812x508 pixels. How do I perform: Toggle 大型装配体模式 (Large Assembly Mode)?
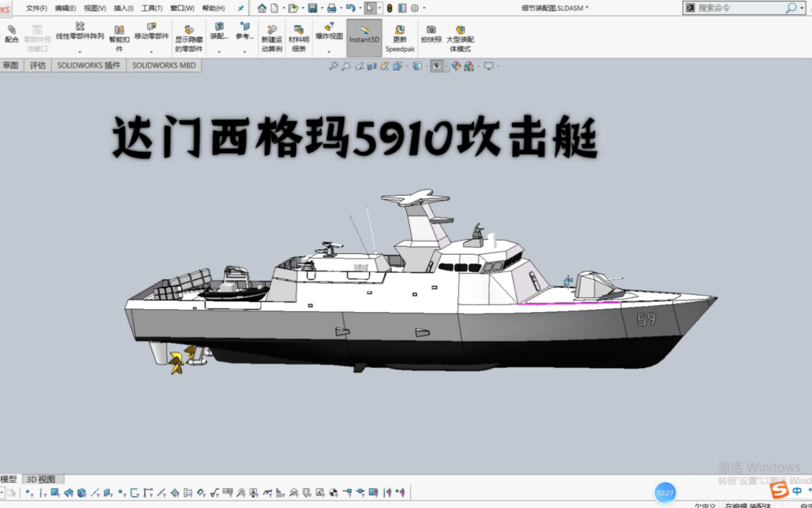click(460, 37)
